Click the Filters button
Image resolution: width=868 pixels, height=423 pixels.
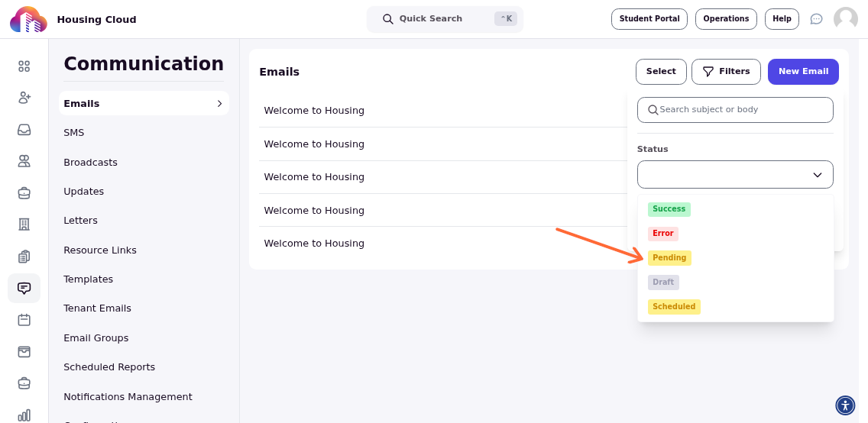(x=726, y=72)
